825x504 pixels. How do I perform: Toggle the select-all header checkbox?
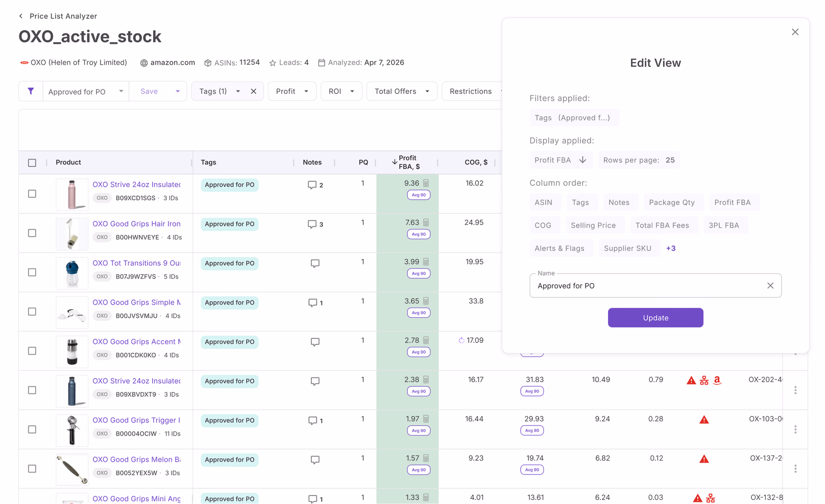point(32,163)
